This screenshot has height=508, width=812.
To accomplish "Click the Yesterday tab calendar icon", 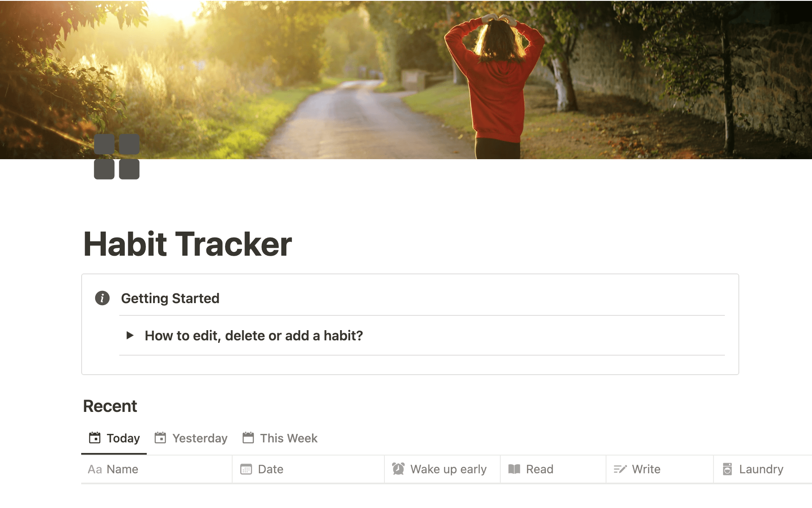I will pos(160,438).
